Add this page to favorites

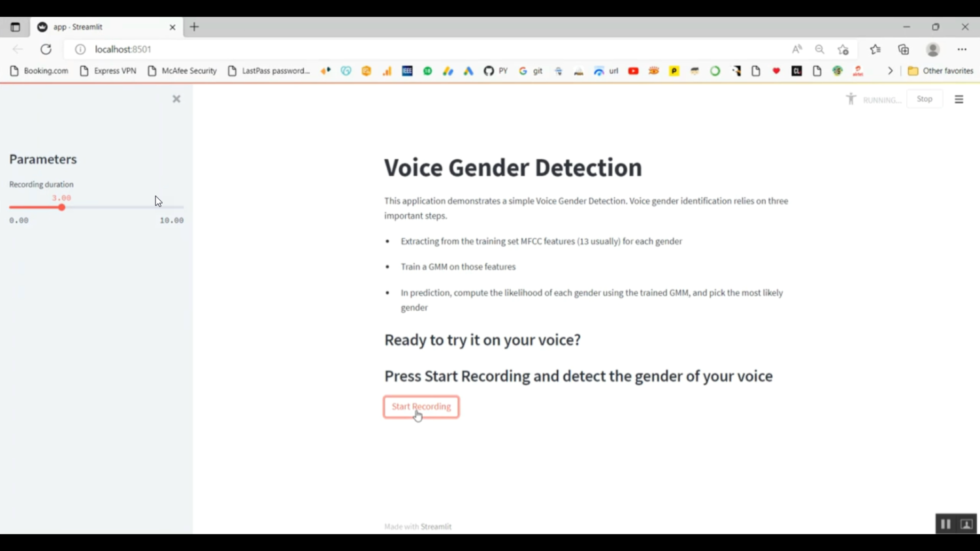tap(843, 49)
